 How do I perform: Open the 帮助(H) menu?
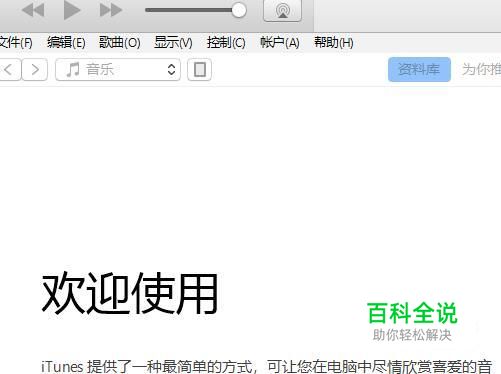point(334,43)
